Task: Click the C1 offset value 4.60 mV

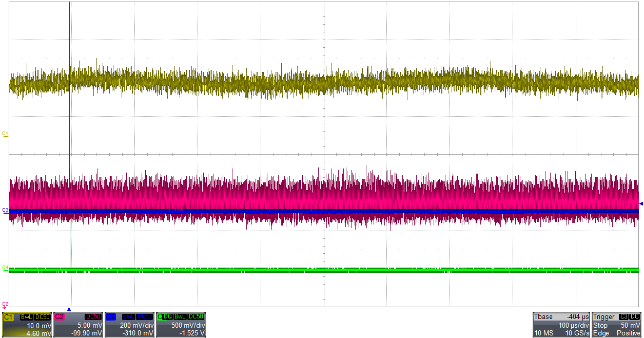Action: 39,333
